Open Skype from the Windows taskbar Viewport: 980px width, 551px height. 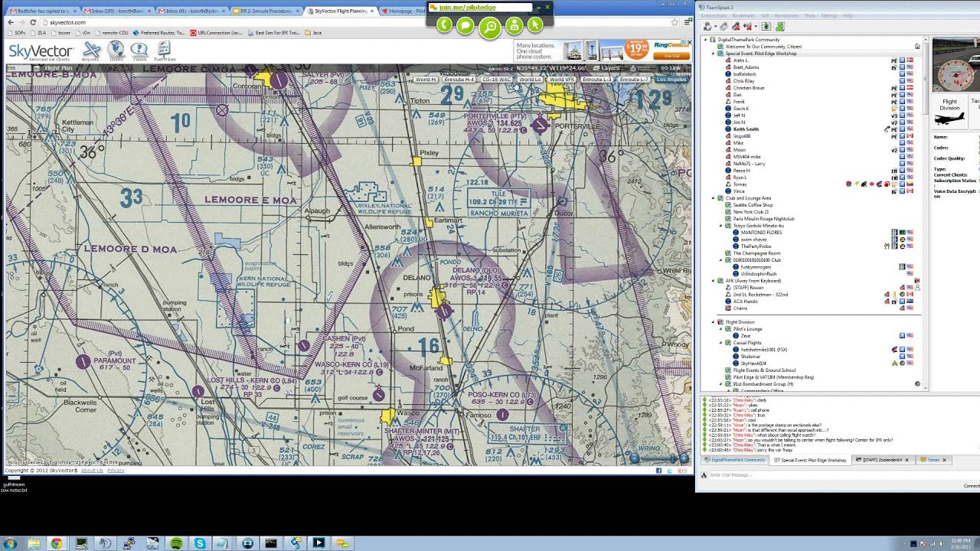pyautogui.click(x=200, y=543)
